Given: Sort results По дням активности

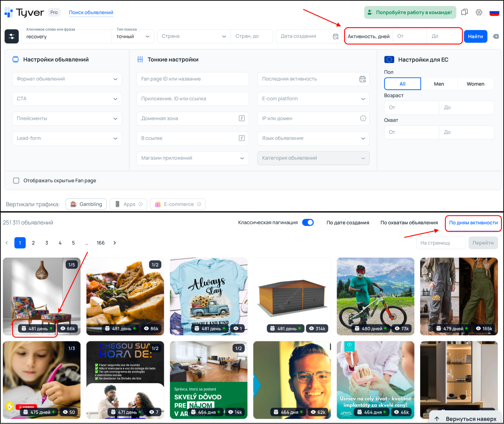Looking at the screenshot, I should point(473,223).
